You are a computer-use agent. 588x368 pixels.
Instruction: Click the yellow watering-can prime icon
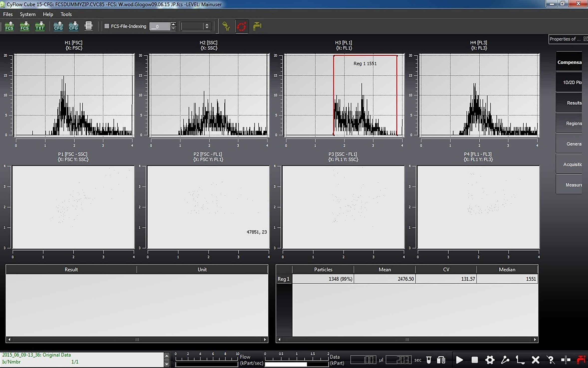(226, 26)
